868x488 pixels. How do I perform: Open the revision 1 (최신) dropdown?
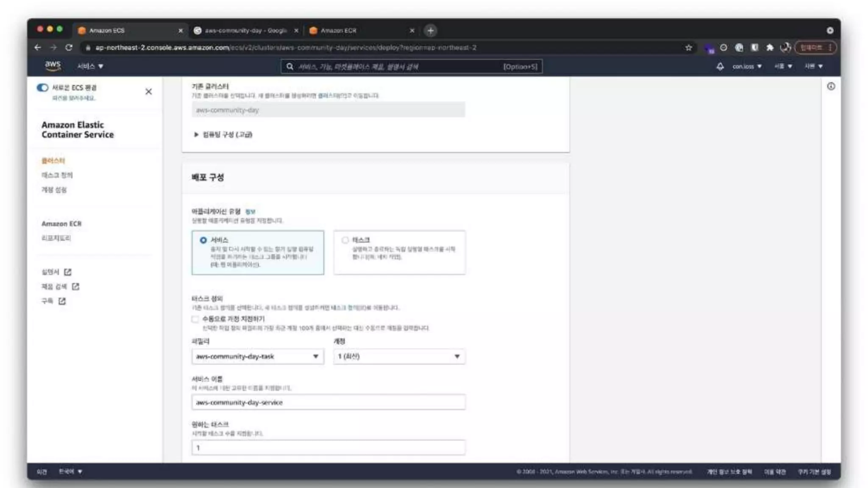click(x=399, y=356)
